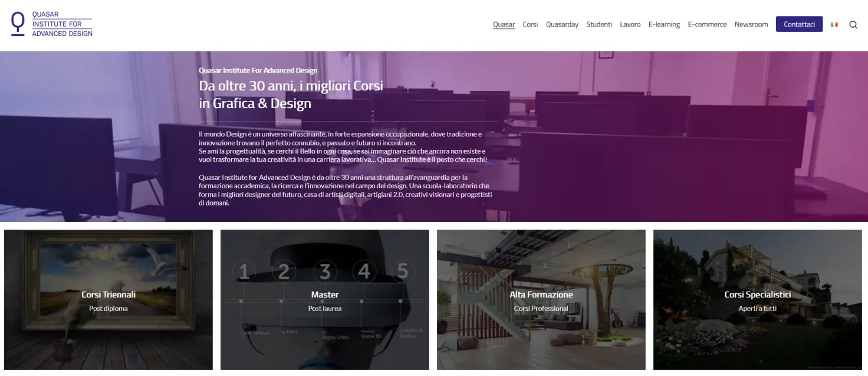Open the Studenti menu item
Screen dimensions: 868x376
tap(599, 24)
